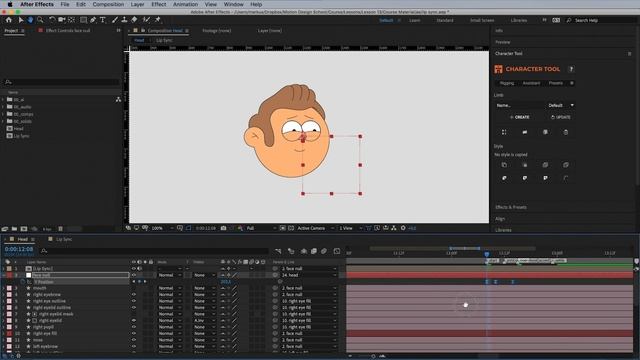Open the Layer menu
The image size is (640, 360).
coord(137,4)
